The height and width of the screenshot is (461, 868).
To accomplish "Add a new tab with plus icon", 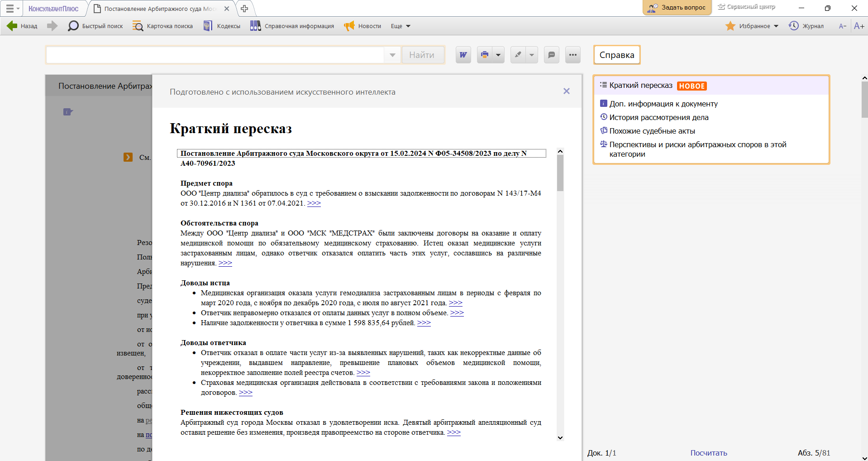I will (x=244, y=9).
